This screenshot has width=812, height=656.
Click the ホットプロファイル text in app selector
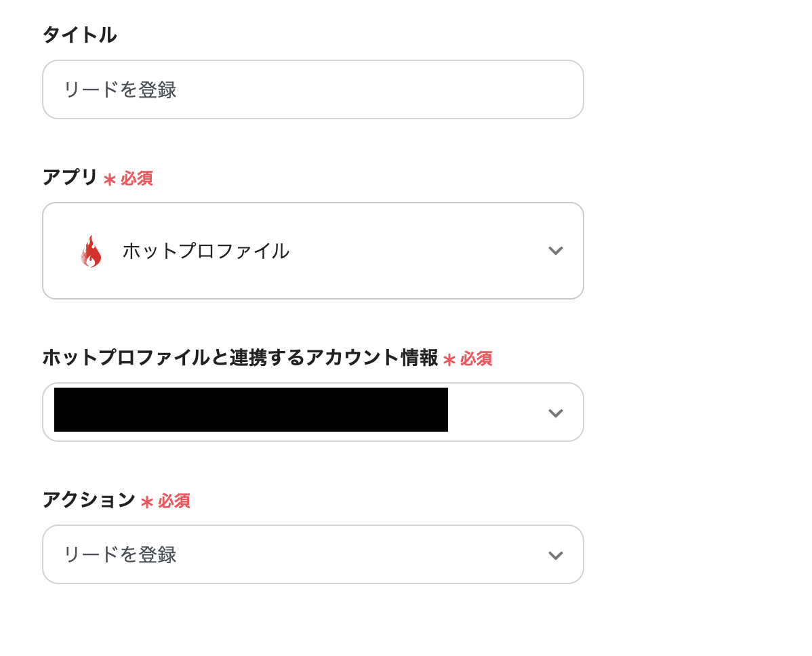pyautogui.click(x=205, y=251)
